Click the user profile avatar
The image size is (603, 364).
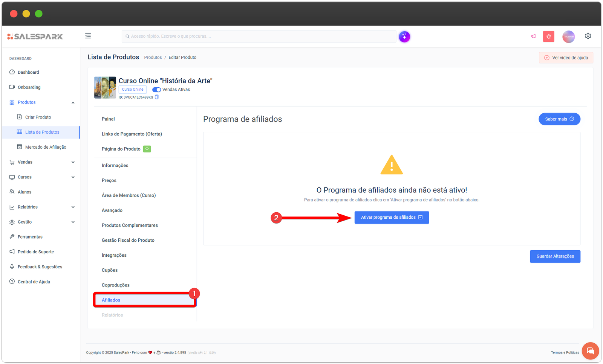pyautogui.click(x=568, y=37)
